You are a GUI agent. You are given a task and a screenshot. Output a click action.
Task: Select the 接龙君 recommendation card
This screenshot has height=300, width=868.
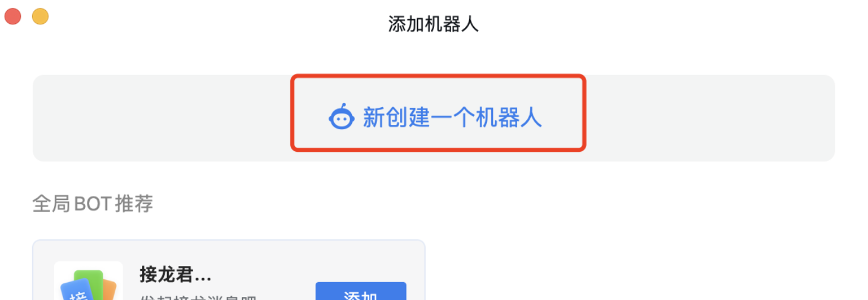point(229,270)
